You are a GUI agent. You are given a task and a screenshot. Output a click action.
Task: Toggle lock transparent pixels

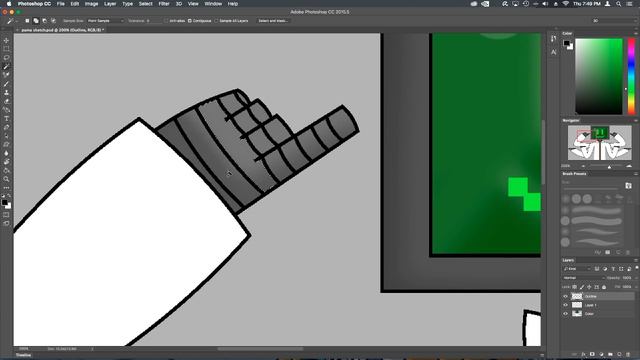coord(575,287)
